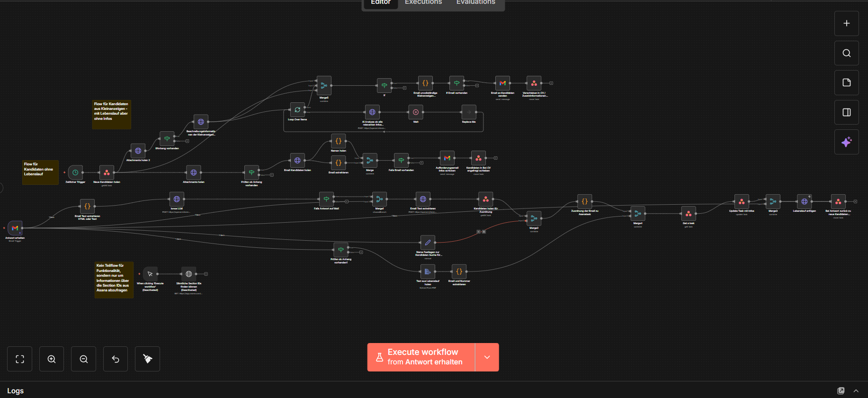Select the Antwort erhalten Gmail trigger node

[x=15, y=228]
